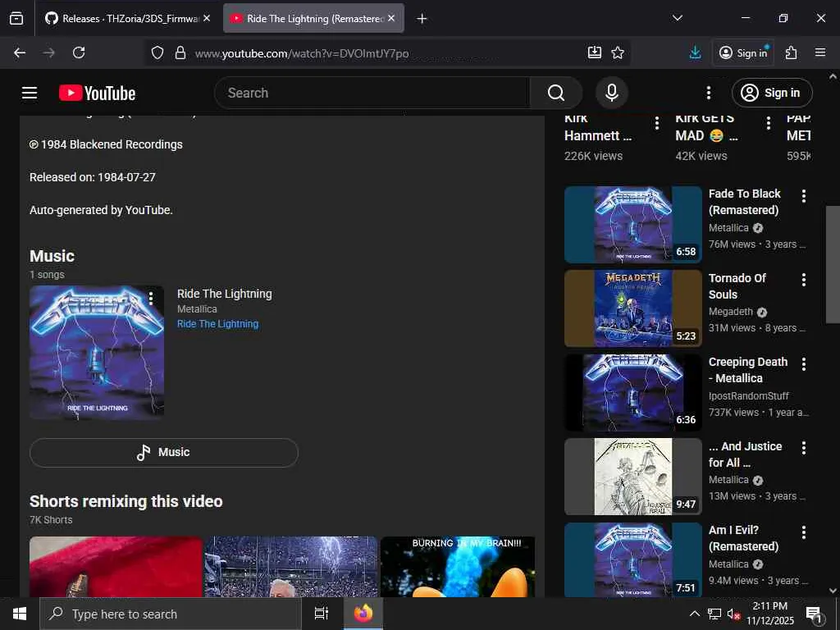This screenshot has height=630, width=840.
Task: Click the Megadeth channel name
Action: tap(731, 312)
